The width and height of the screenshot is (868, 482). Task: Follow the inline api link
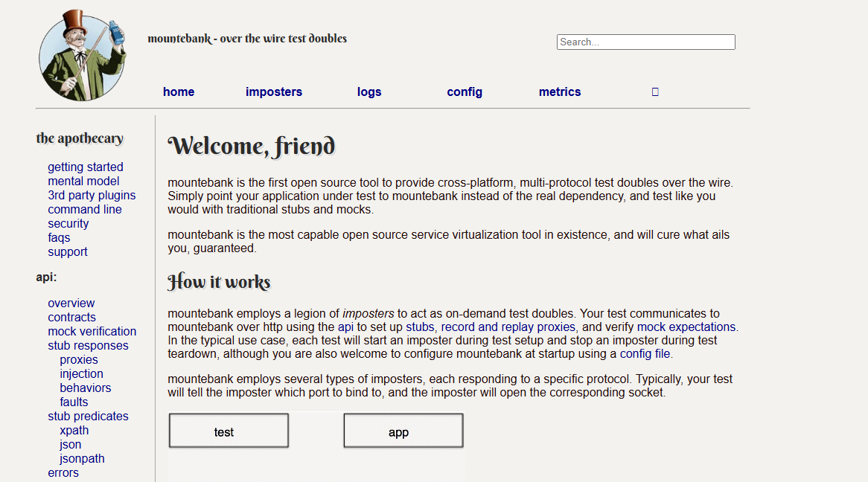point(345,327)
